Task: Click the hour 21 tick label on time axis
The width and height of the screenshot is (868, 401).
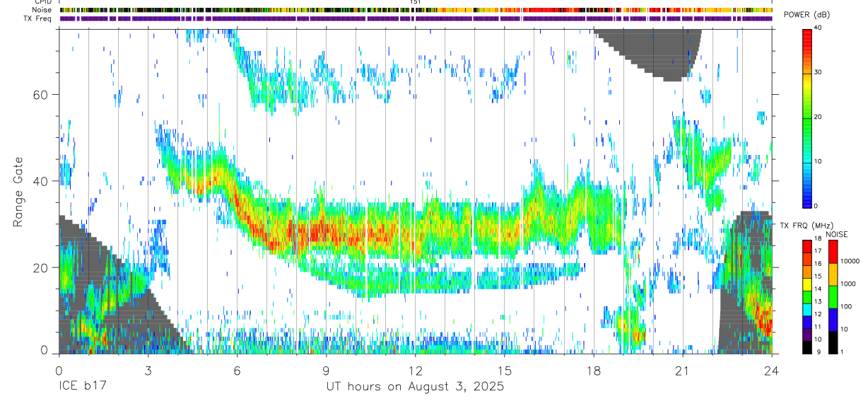Action: tap(682, 370)
